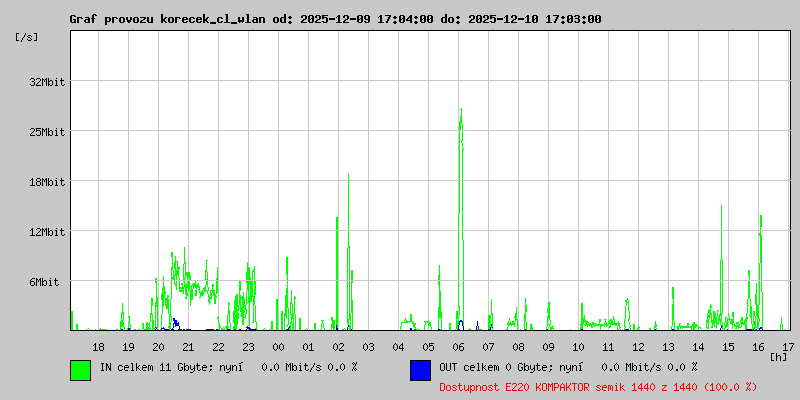Screen dimensions: 800x400
Task: Click the 6Mbit y-axis label
Action: [x=44, y=282]
